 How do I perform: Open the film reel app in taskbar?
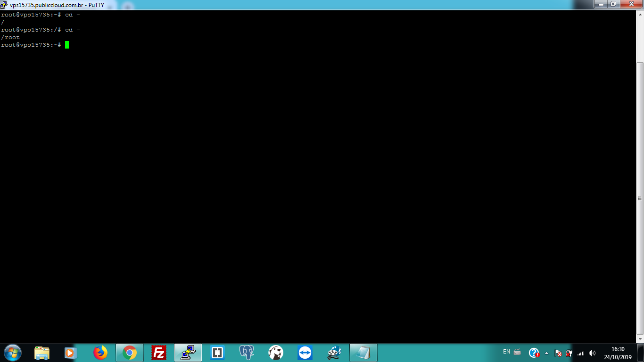334,353
